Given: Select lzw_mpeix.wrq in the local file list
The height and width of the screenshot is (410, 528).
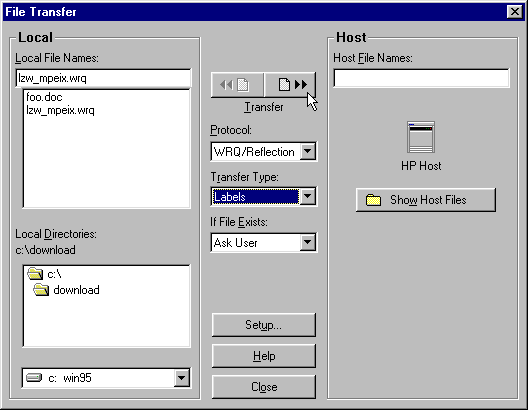Looking at the screenshot, I should coord(60,110).
